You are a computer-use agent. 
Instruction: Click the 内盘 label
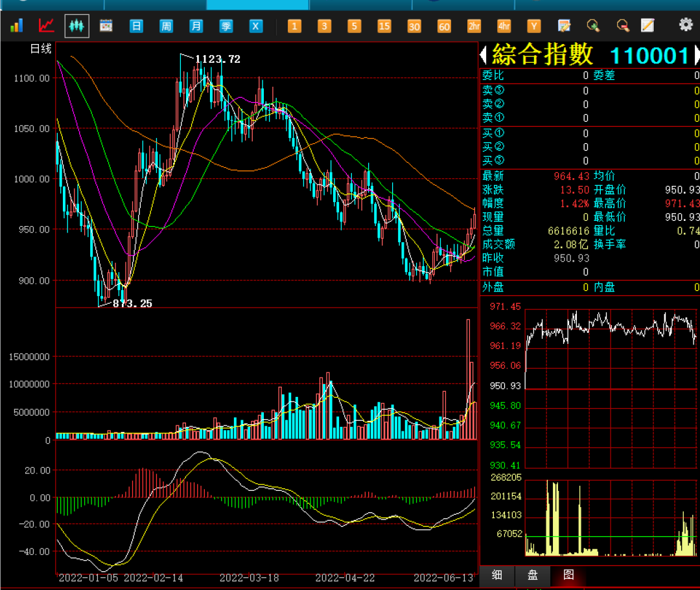pyautogui.click(x=604, y=287)
